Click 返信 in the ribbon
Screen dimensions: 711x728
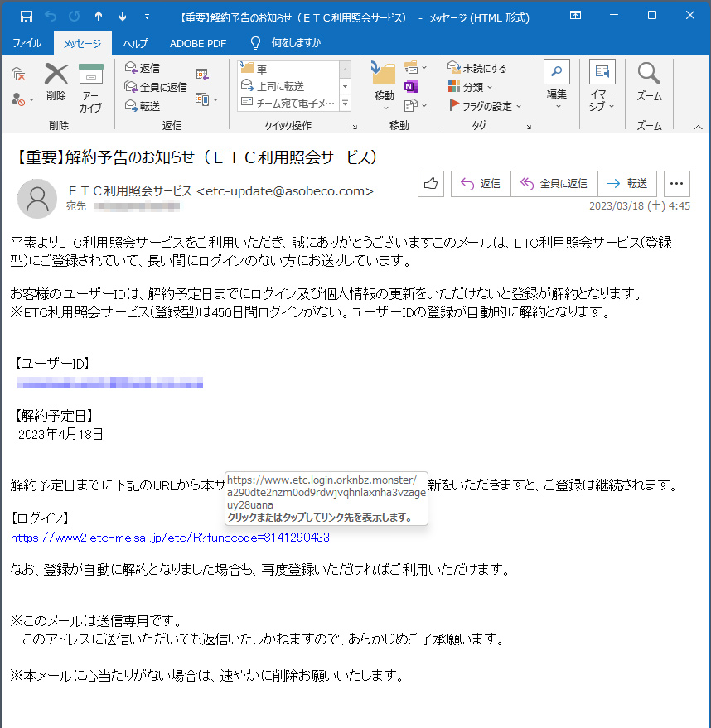(x=143, y=68)
